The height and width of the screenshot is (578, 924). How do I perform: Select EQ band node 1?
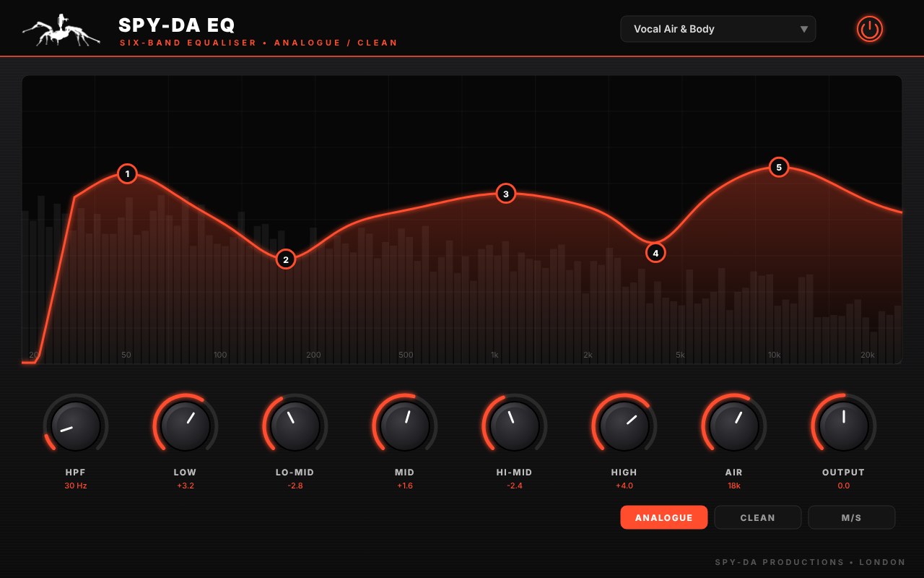127,173
